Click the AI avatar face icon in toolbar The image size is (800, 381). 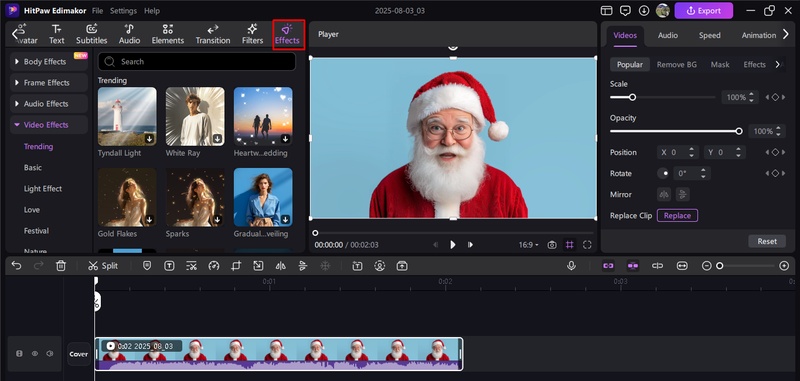(x=380, y=266)
